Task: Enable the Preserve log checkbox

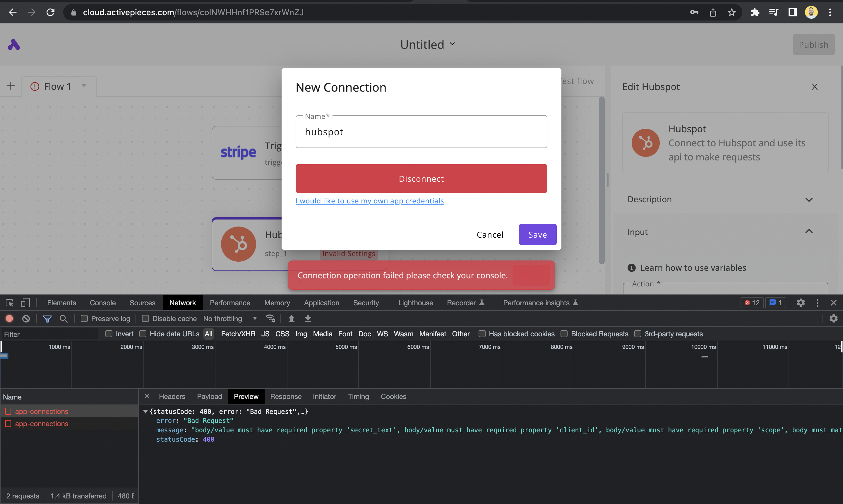Action: 84,318
